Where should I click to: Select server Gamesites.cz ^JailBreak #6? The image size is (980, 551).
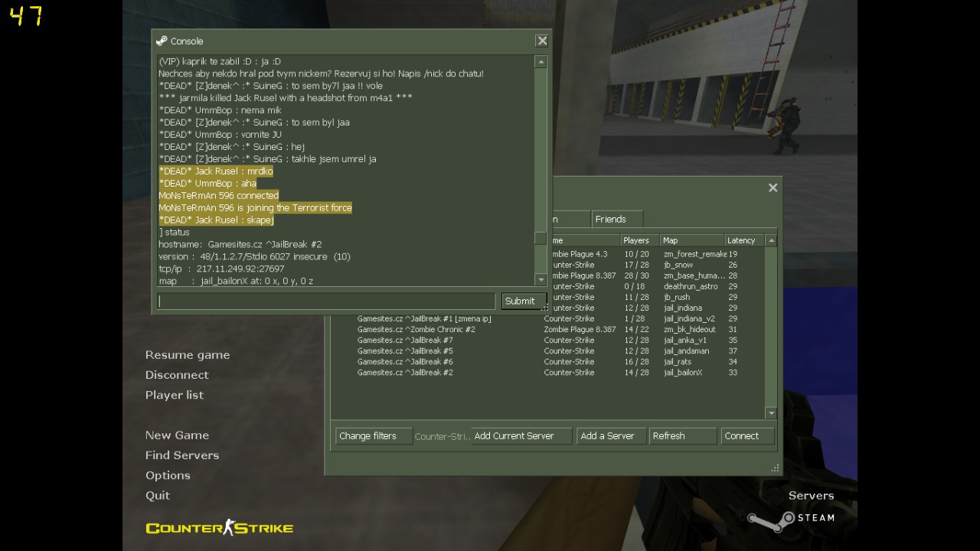coord(547,361)
